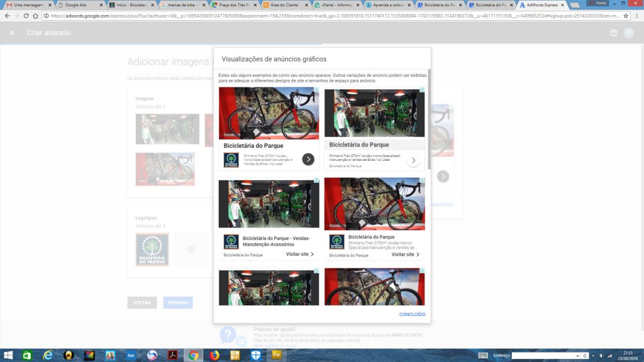Viewport: 644px width, 362px height.
Task: Open the browser home button
Action: (35, 16)
